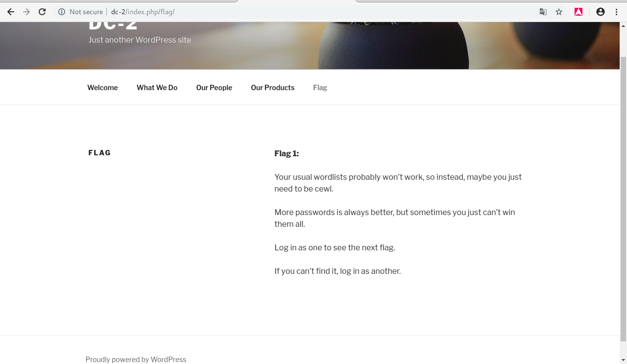Reload the page with the refresh icon
The height and width of the screenshot is (364, 627).
pos(42,12)
